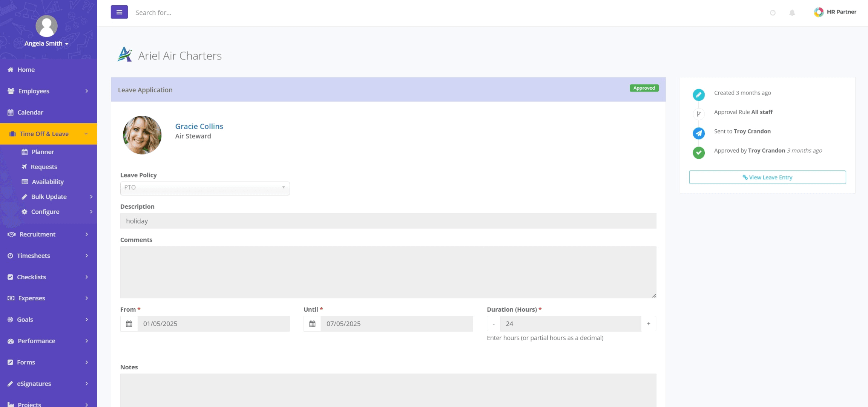868x407 pixels.
Task: Click the Timesheets clock icon
Action: click(10, 256)
